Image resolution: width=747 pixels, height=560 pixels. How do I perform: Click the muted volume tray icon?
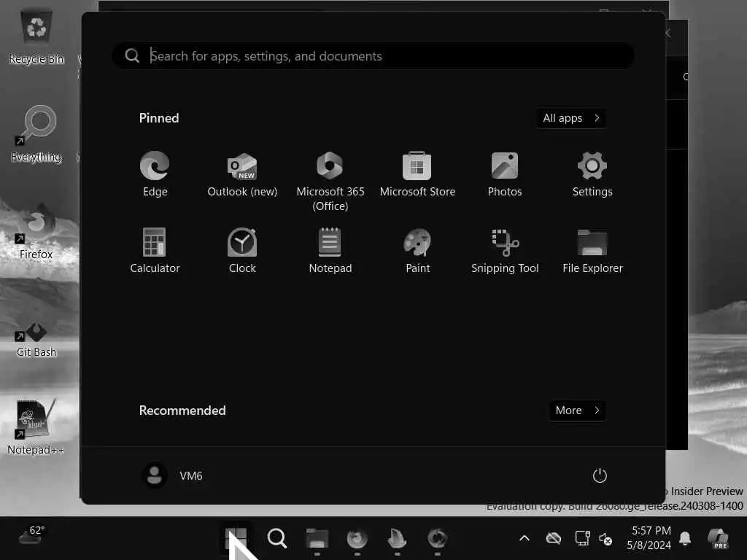point(605,539)
